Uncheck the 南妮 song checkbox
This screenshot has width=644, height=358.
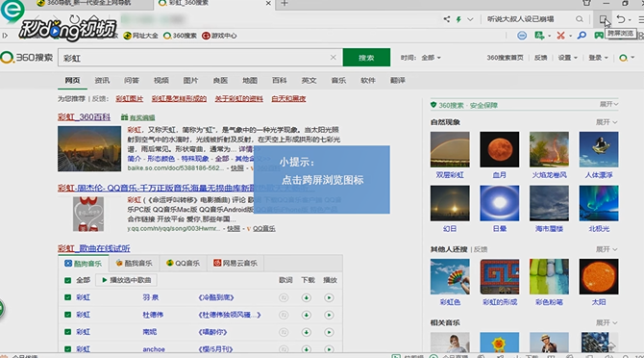click(68, 332)
